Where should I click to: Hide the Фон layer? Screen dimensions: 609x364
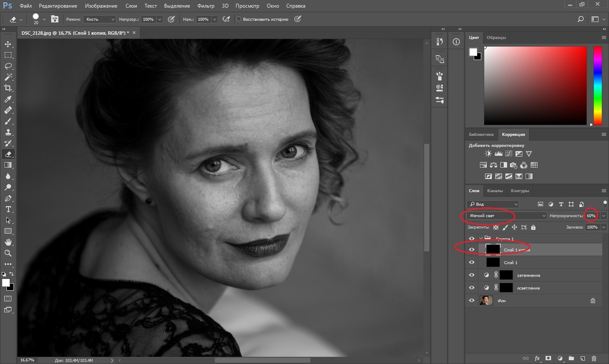tap(472, 301)
